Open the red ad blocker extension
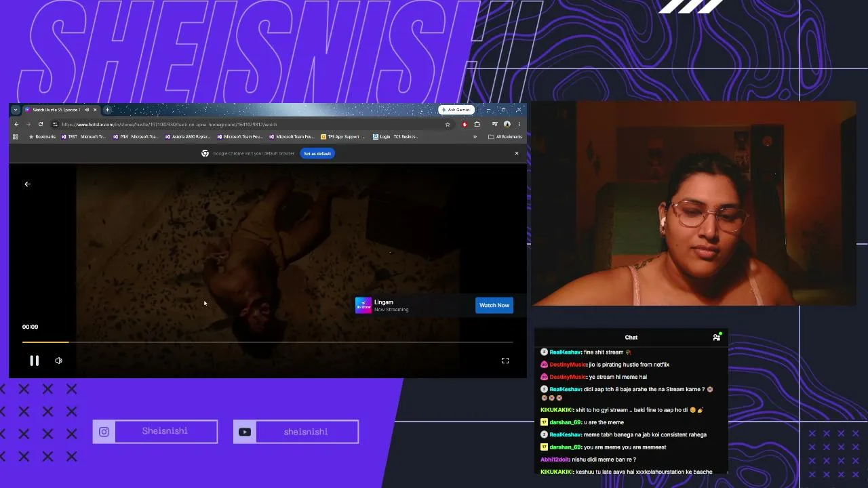 465,124
